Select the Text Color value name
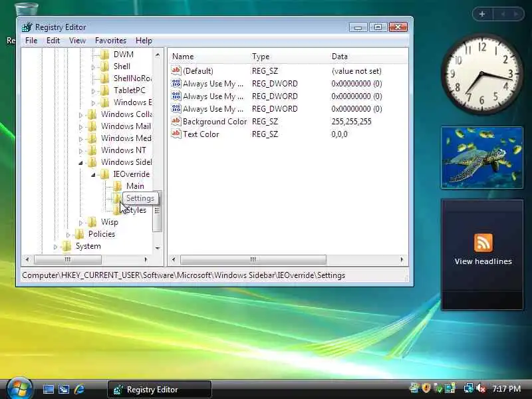The width and height of the screenshot is (532, 399). [x=201, y=134]
